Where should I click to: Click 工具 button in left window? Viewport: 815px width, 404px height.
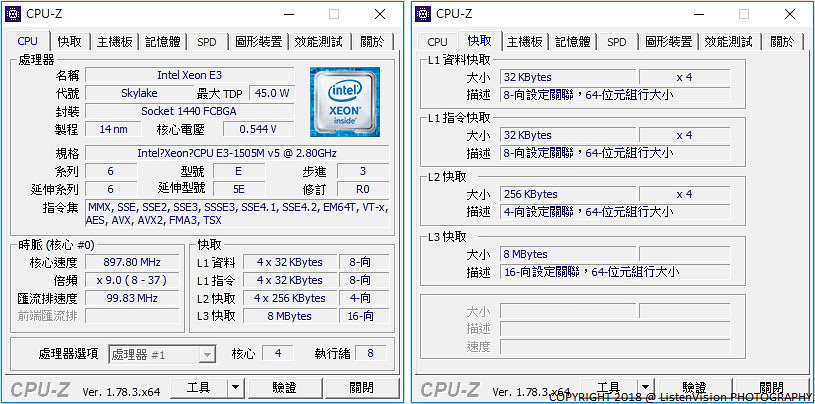click(x=199, y=388)
